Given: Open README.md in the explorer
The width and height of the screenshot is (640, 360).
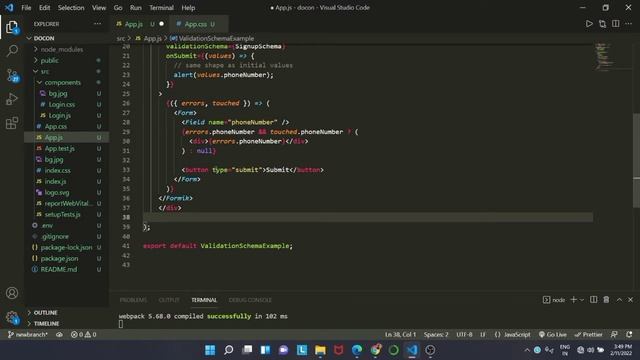Looking at the screenshot, I should tap(67, 269).
